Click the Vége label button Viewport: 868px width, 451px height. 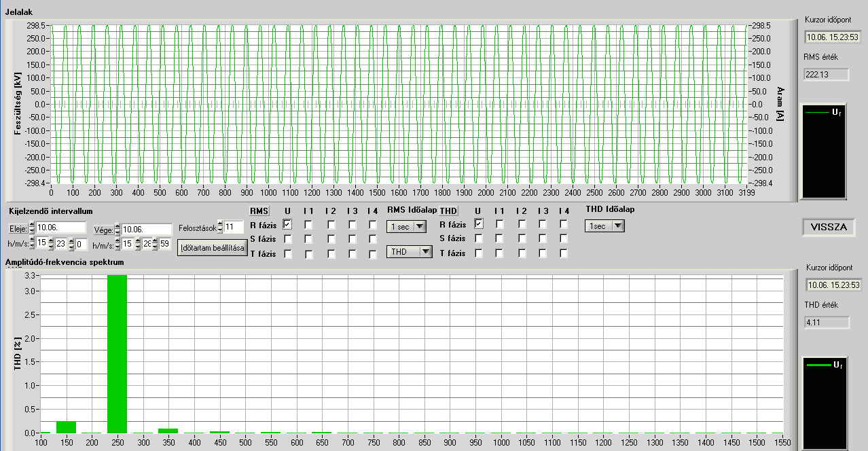coord(103,230)
